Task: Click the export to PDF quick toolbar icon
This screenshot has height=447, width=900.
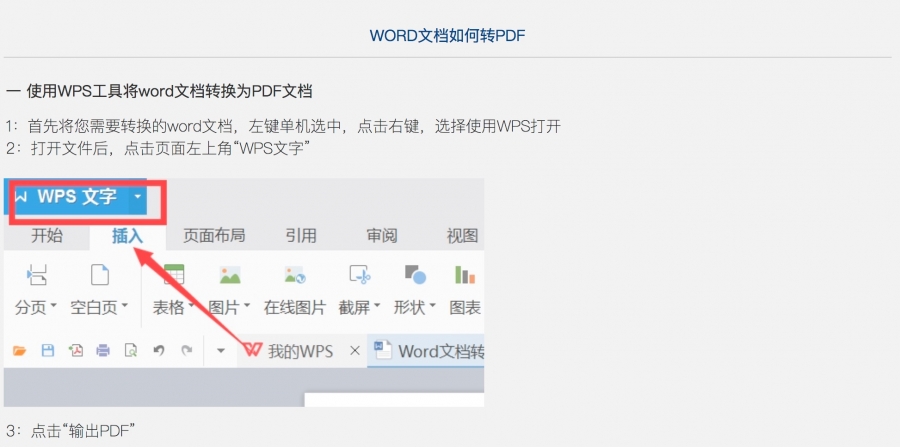Action: point(75,351)
